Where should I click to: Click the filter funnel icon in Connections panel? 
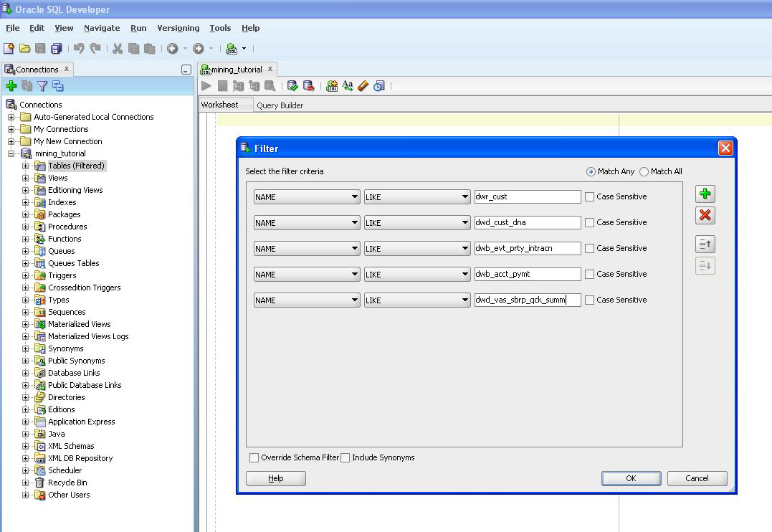click(42, 86)
